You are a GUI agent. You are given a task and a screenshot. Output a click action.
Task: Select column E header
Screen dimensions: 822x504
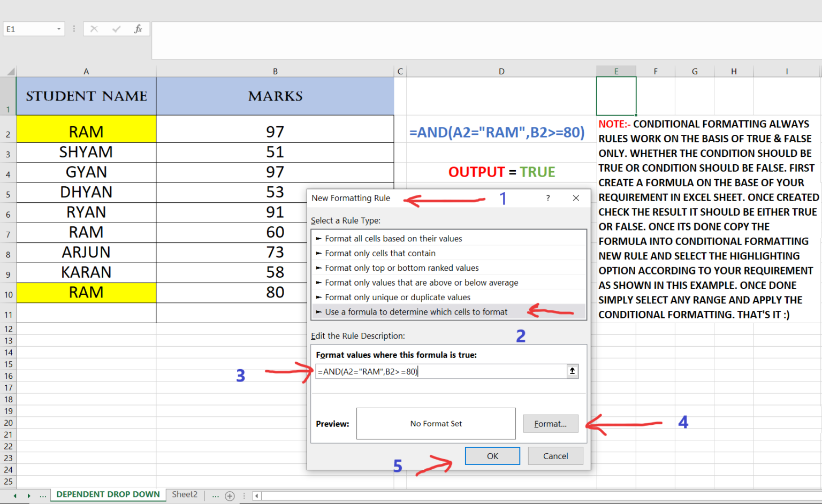pyautogui.click(x=616, y=71)
